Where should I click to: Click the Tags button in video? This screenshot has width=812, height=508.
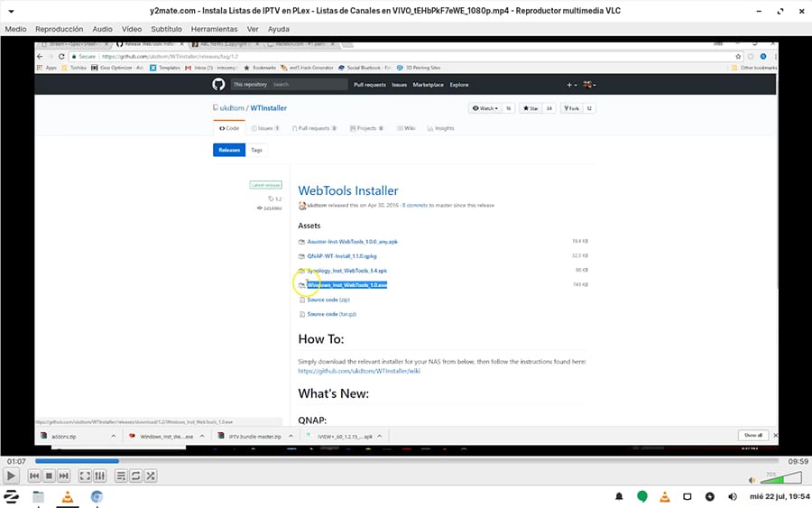pyautogui.click(x=256, y=150)
